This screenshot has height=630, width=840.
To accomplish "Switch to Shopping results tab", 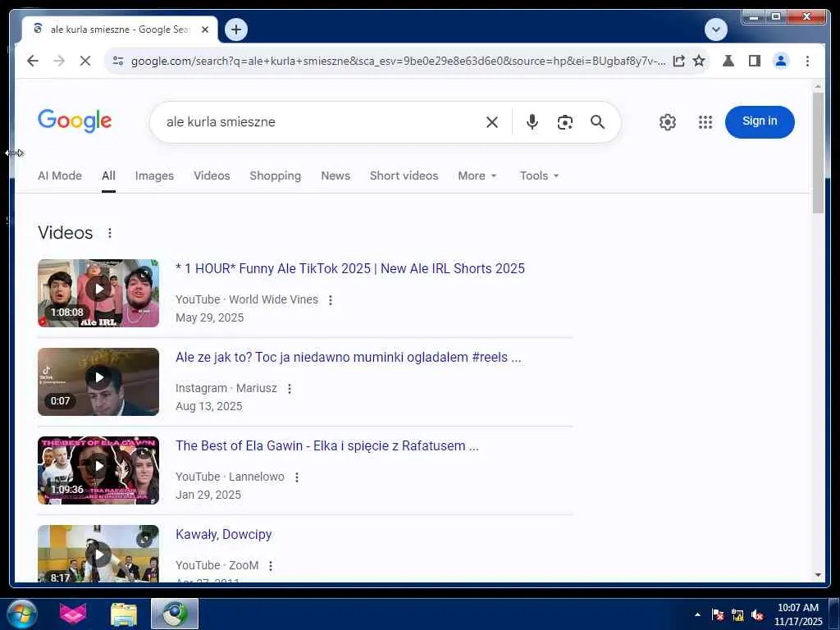I will (276, 176).
